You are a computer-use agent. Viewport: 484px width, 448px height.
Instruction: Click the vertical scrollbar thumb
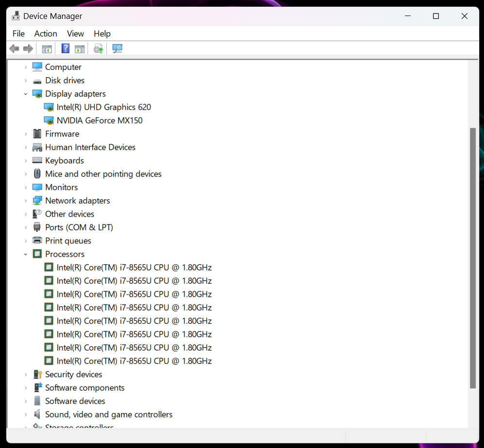tap(473, 258)
